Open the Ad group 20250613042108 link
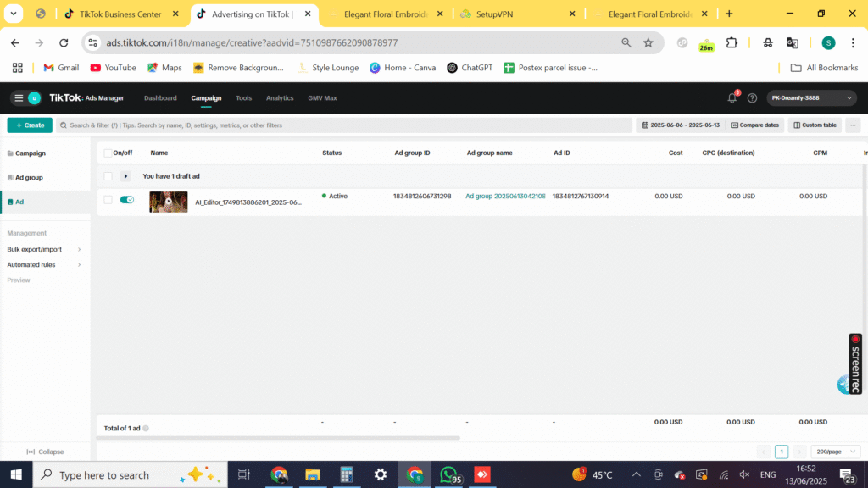 [x=505, y=197]
